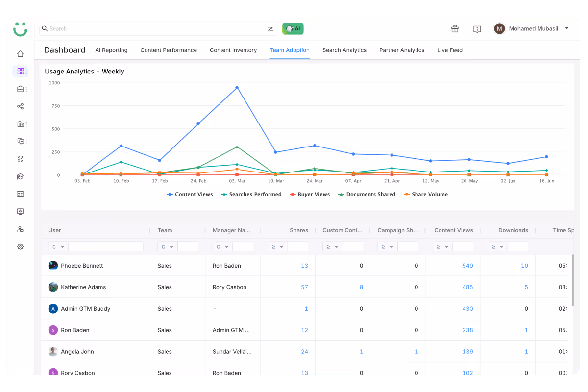
Task: Click the User column filter text box
Action: click(106, 247)
